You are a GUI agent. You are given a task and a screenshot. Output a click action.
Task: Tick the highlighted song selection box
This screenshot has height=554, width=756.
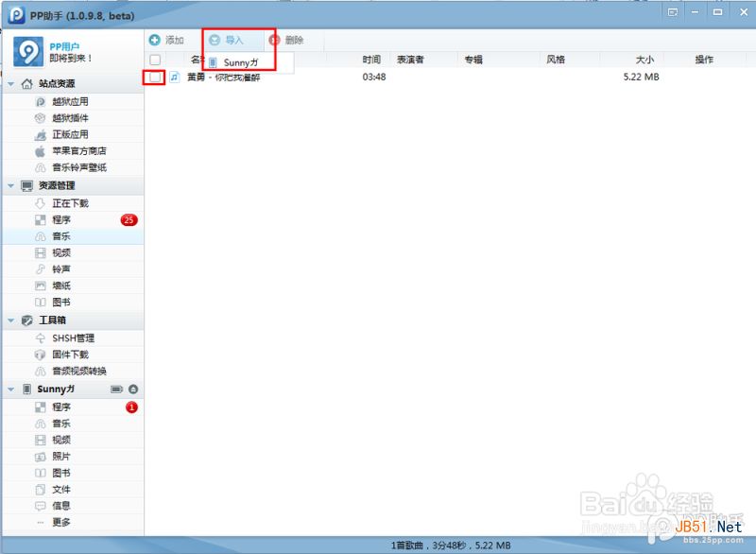154,78
